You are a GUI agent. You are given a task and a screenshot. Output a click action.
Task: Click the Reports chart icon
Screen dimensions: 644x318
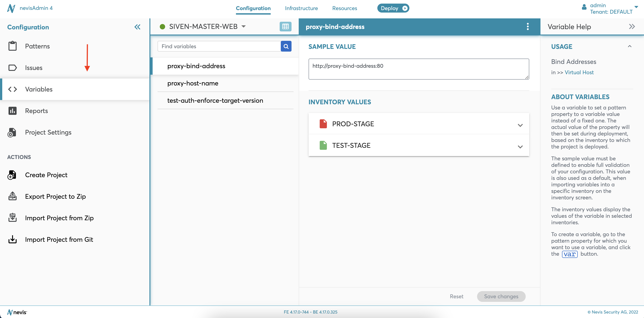click(12, 111)
